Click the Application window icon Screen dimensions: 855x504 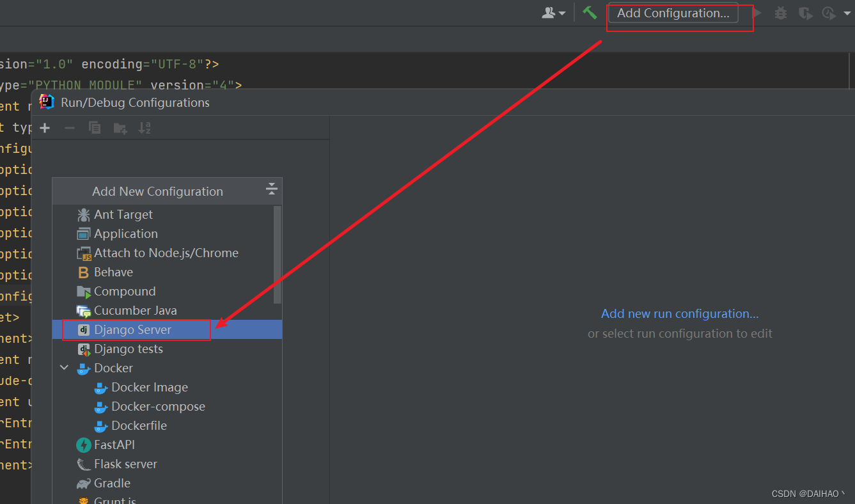tap(84, 234)
